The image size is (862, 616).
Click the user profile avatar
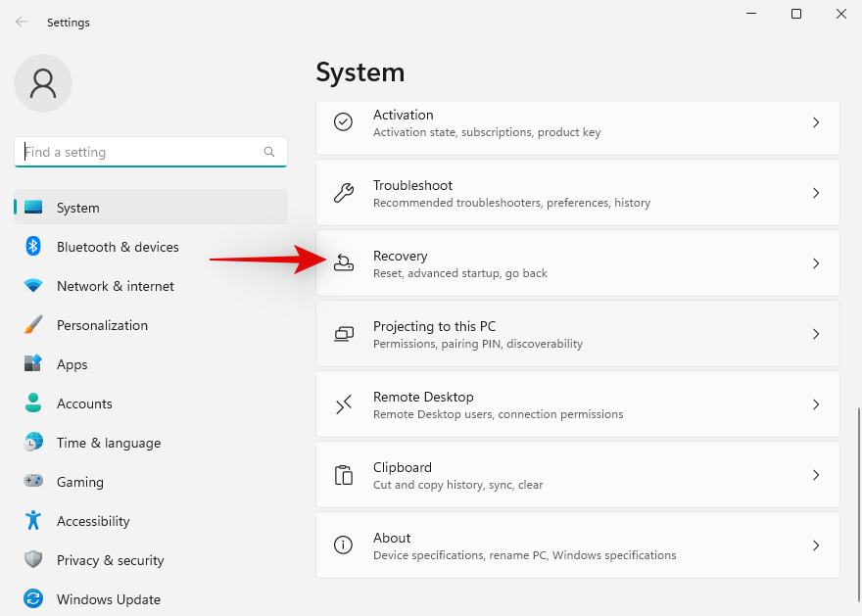[x=43, y=83]
